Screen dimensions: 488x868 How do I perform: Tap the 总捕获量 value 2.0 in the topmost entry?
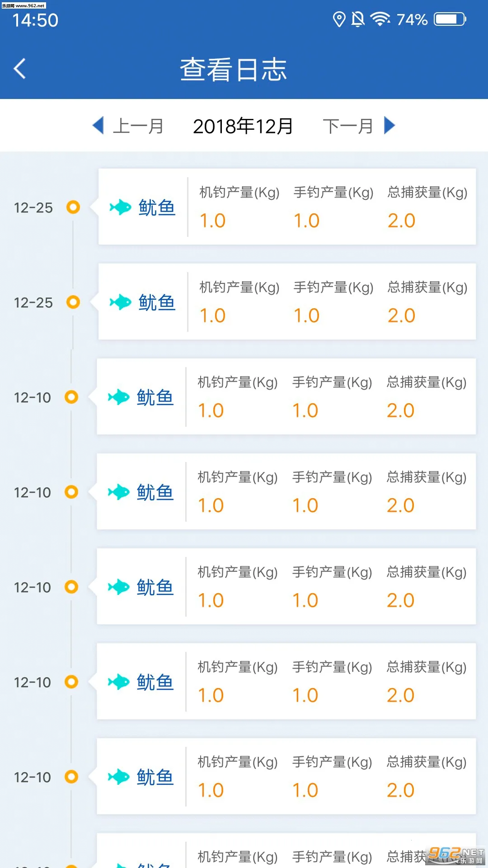(401, 221)
